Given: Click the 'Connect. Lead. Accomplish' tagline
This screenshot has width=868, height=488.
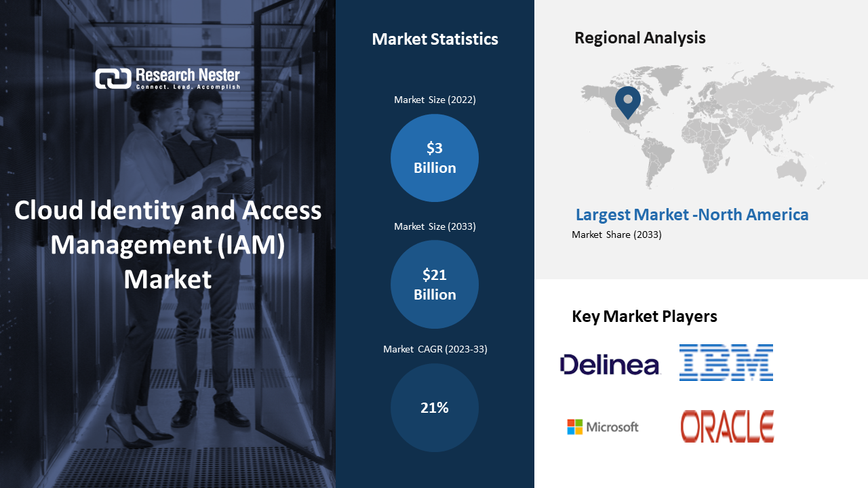Looking at the screenshot, I should (188, 87).
